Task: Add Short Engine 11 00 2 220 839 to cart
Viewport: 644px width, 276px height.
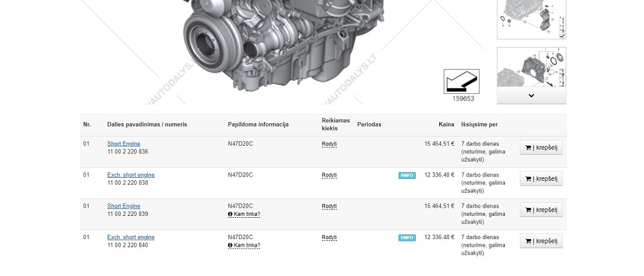Action: pos(541,210)
